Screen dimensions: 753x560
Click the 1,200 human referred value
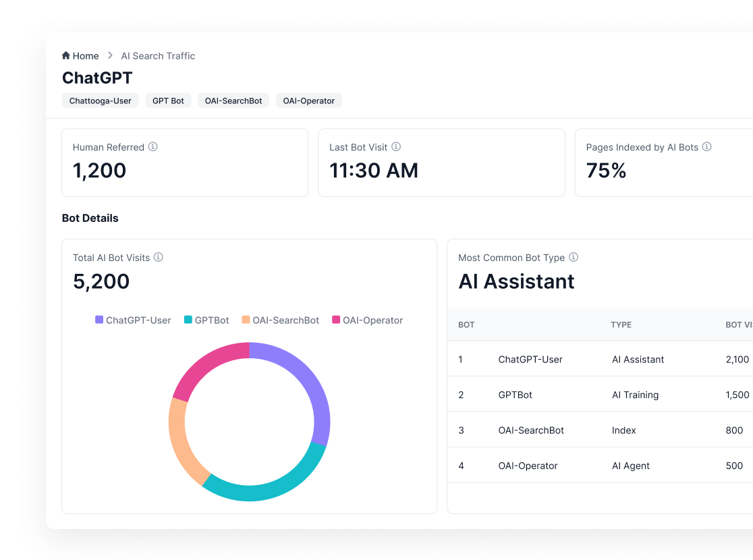(99, 171)
